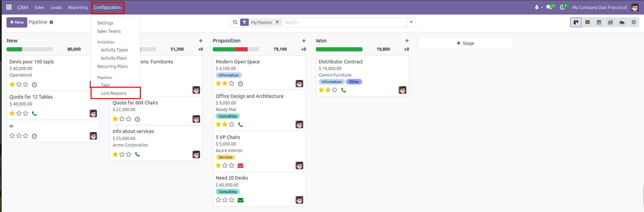Open the Configuration menu
The height and width of the screenshot is (212, 644).
(x=107, y=7)
